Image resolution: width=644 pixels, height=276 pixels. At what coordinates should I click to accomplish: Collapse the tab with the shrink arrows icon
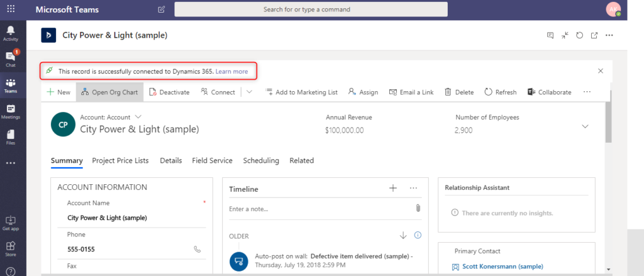coord(565,35)
